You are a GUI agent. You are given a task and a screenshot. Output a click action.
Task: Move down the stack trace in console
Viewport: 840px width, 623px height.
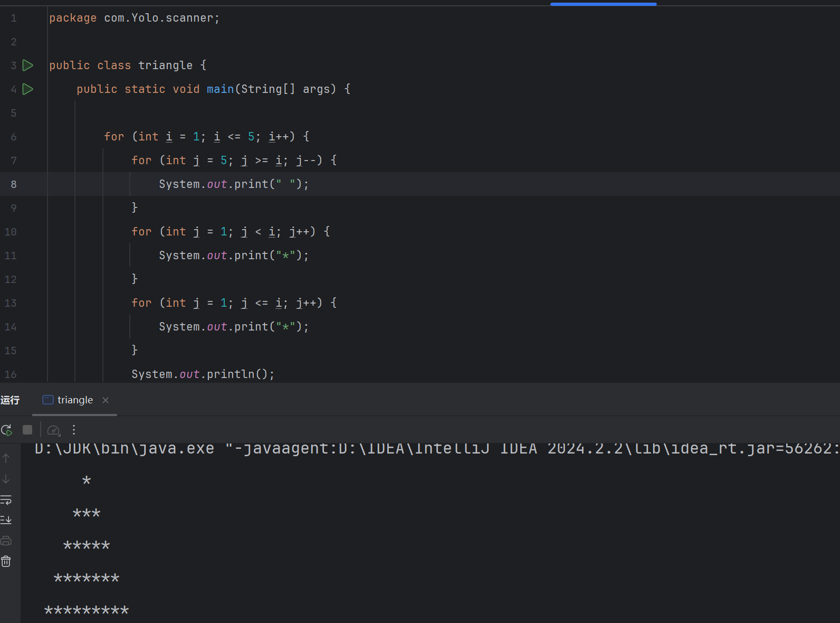coord(6,479)
